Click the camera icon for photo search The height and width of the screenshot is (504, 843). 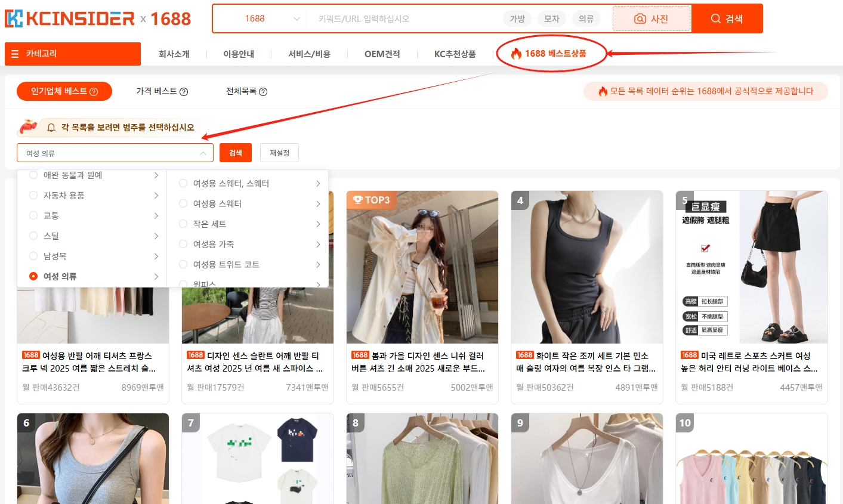tap(640, 19)
